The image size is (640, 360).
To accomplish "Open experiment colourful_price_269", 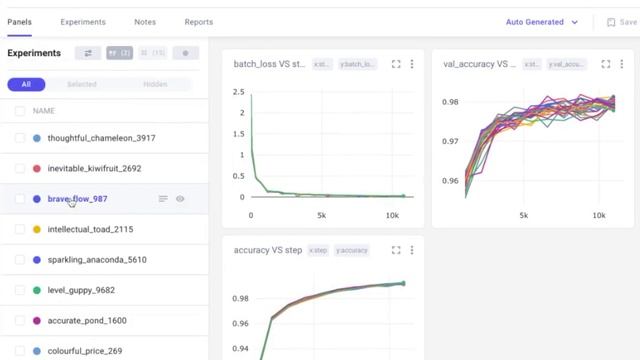I will click(85, 351).
